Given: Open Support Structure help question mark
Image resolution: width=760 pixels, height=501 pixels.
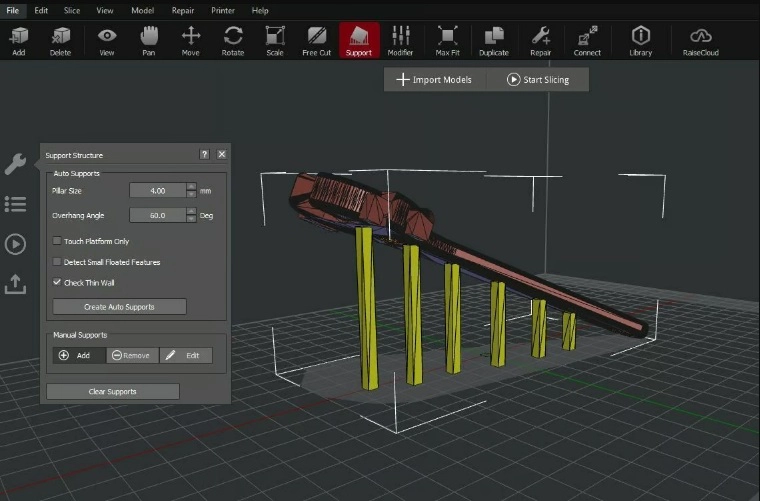Looking at the screenshot, I should click(x=204, y=154).
